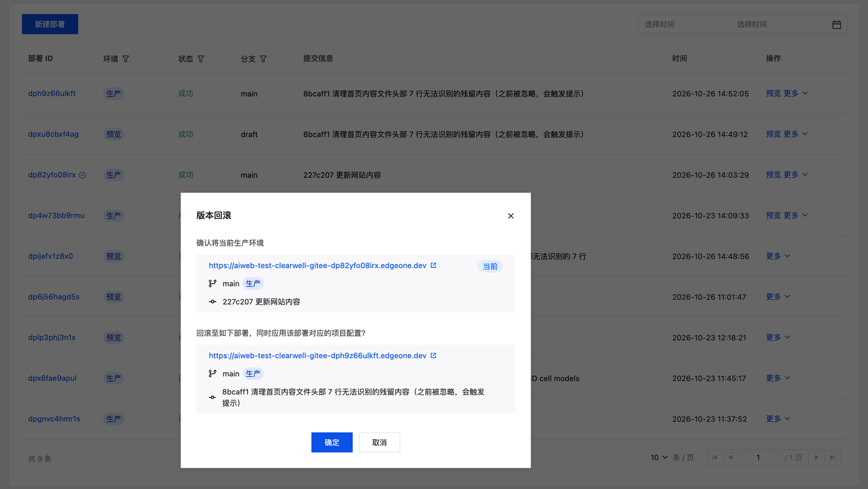Click 确定 to confirm rollback

pos(332,442)
